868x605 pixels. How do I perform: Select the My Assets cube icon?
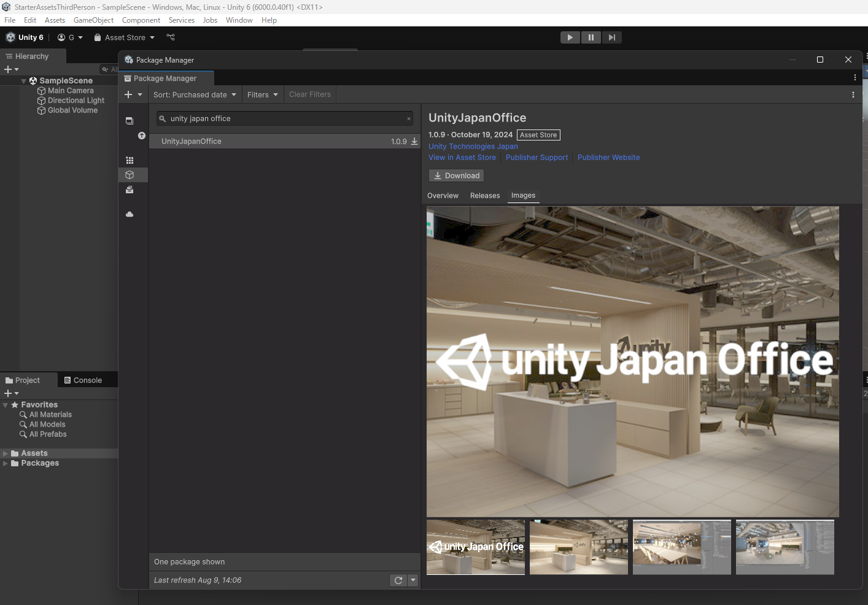click(x=130, y=175)
